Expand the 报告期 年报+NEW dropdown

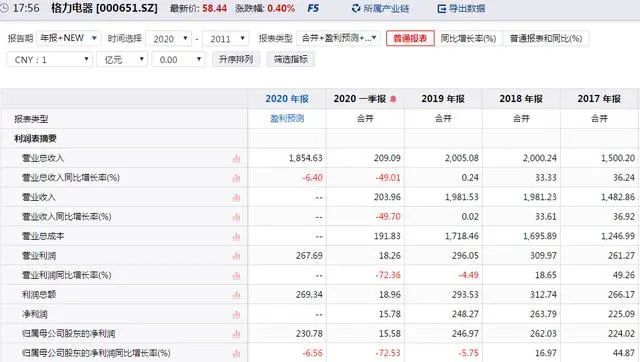pos(69,38)
